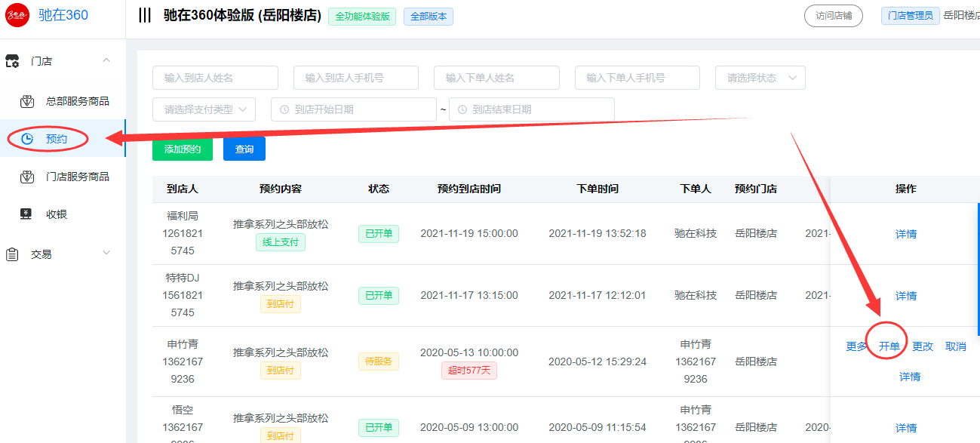Focus the 输入到店人姓名 input
980x443 pixels.
[215, 78]
